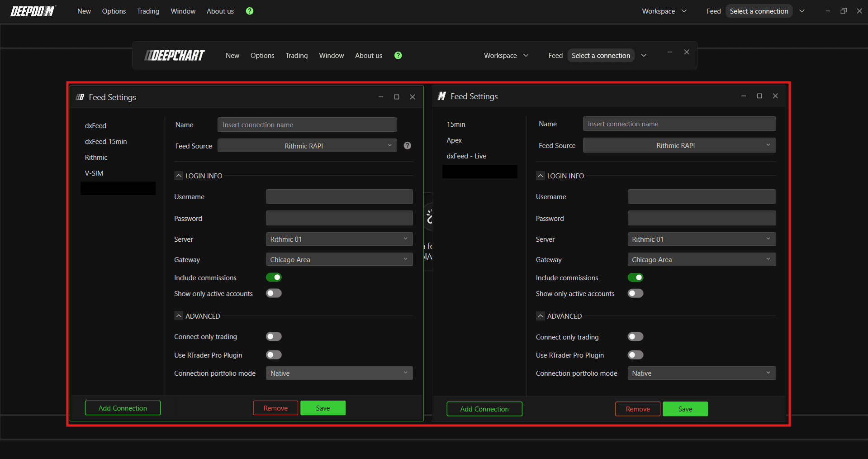This screenshot has height=459, width=868.
Task: Click Username field in right Feed Settings
Action: click(702, 196)
